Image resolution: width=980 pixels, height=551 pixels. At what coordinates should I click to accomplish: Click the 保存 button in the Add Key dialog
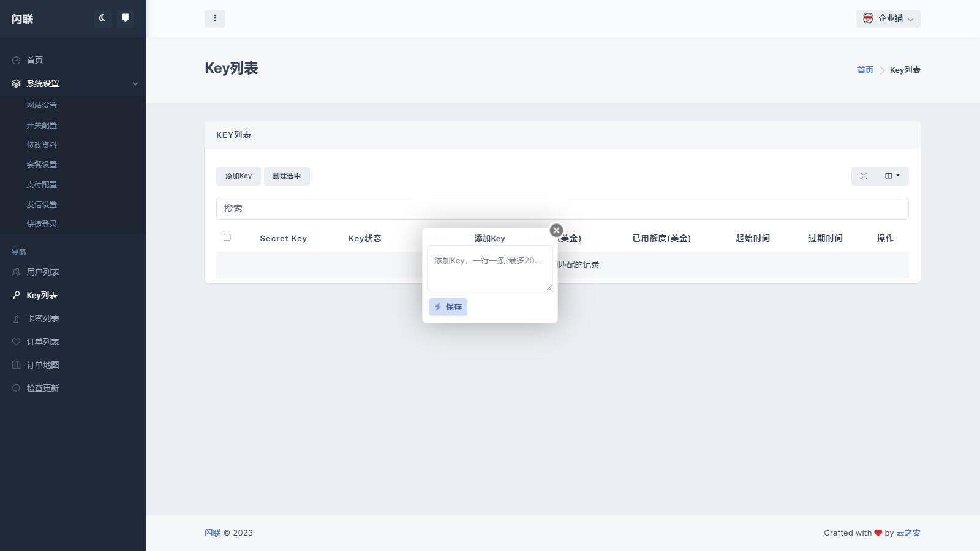pos(447,306)
